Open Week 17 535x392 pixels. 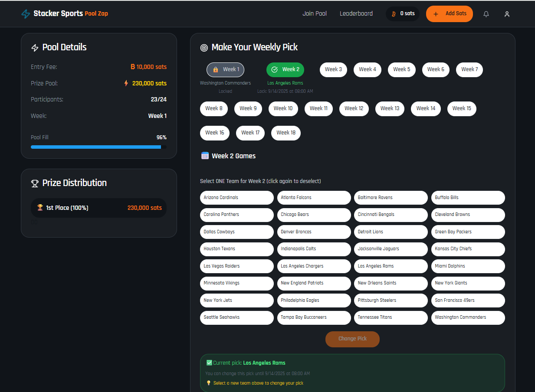[x=250, y=133]
